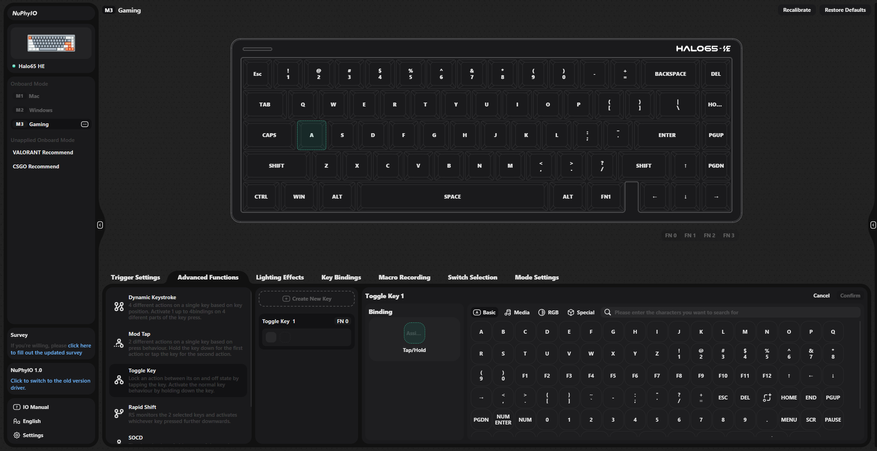This screenshot has height=451, width=877.
Task: Select the BACKSPACE key on keyboard layout
Action: click(x=670, y=74)
